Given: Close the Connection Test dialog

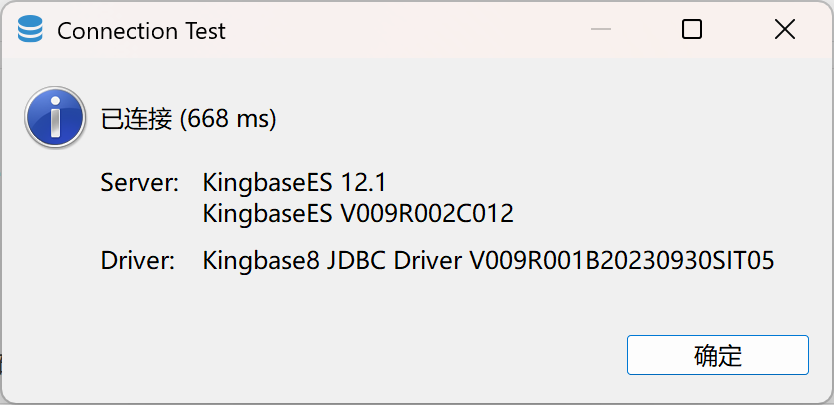Looking at the screenshot, I should point(785,30).
